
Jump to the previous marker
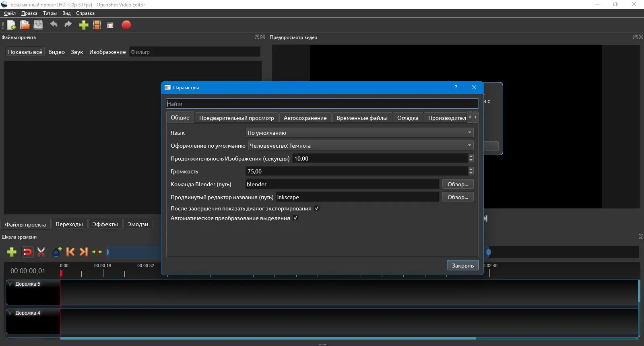click(x=70, y=252)
